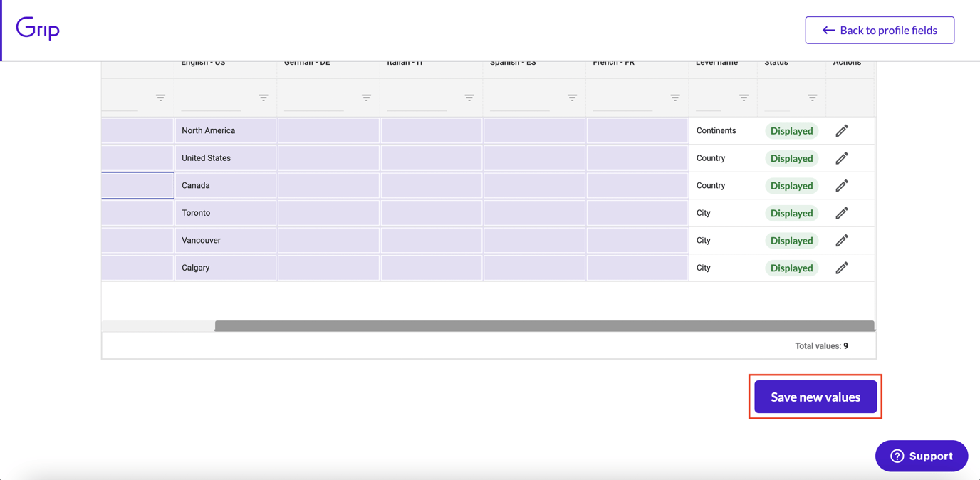Screen dimensions: 980x480
Task: Edit the Canada row
Action: click(x=842, y=186)
